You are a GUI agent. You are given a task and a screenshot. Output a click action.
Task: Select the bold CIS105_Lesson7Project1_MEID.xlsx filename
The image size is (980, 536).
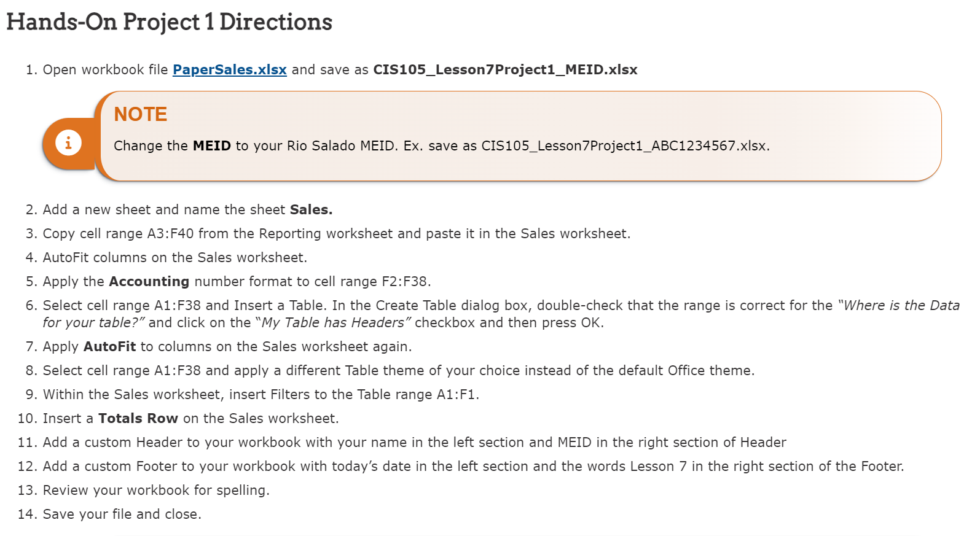pyautogui.click(x=505, y=70)
